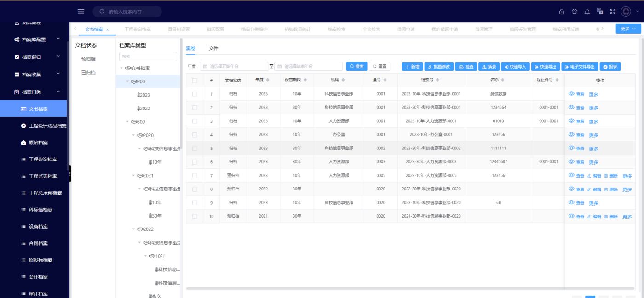Click the 快速导入 quick import button
Screen dimensions: 644x298
[515, 67]
